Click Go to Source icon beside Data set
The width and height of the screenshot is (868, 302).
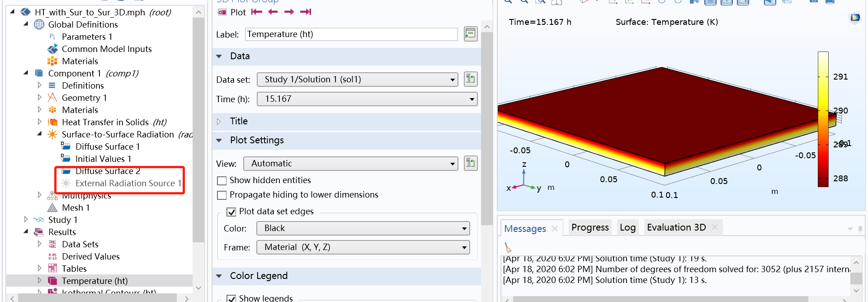point(471,79)
